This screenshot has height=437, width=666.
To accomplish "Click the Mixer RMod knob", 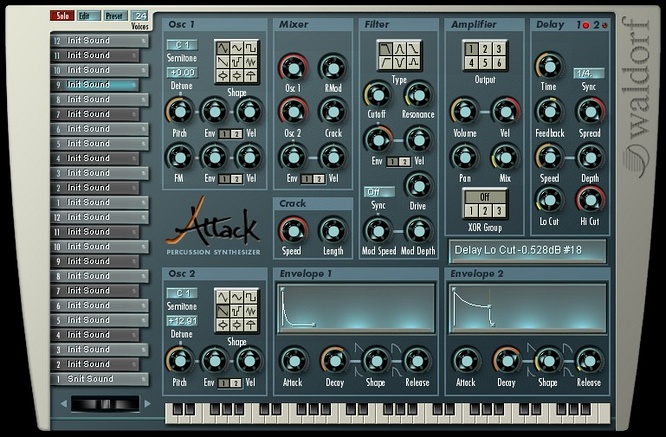I will coord(333,68).
